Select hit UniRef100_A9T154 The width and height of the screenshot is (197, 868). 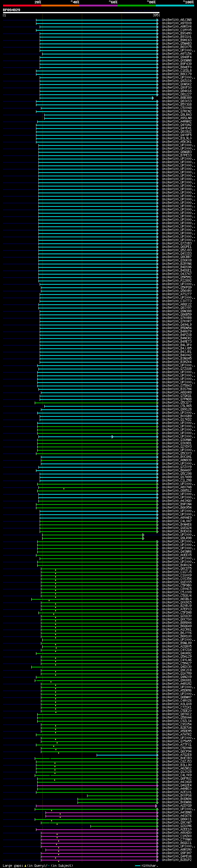[177, 54]
